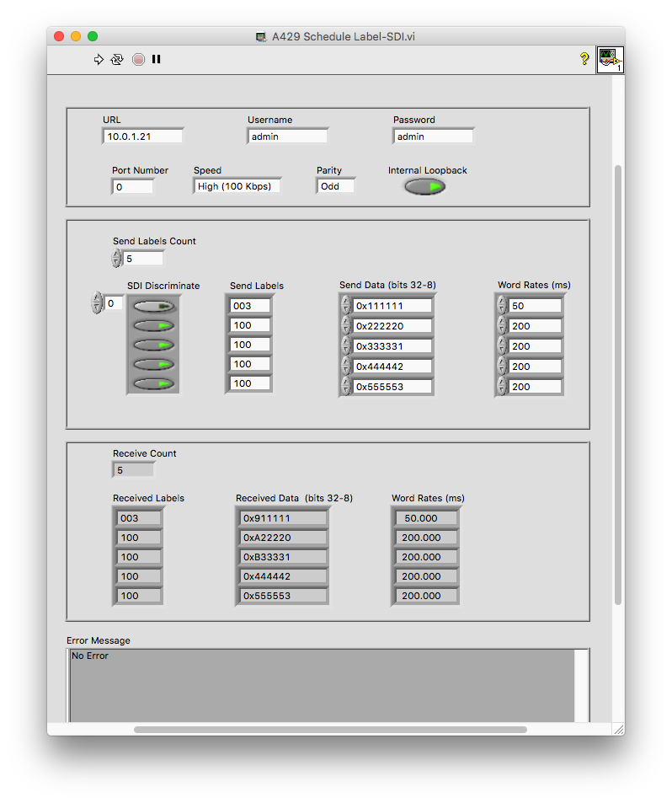672x803 pixels.
Task: Click Received Data 0xA22220 value
Action: [283, 538]
